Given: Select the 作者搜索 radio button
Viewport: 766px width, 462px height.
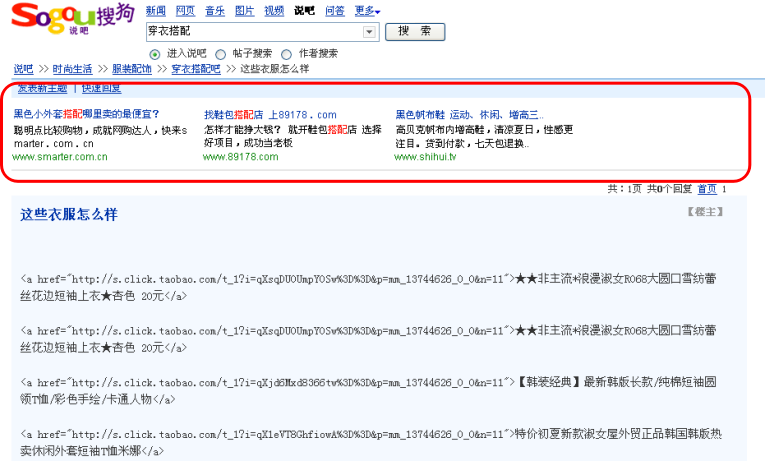Looking at the screenshot, I should point(286,54).
